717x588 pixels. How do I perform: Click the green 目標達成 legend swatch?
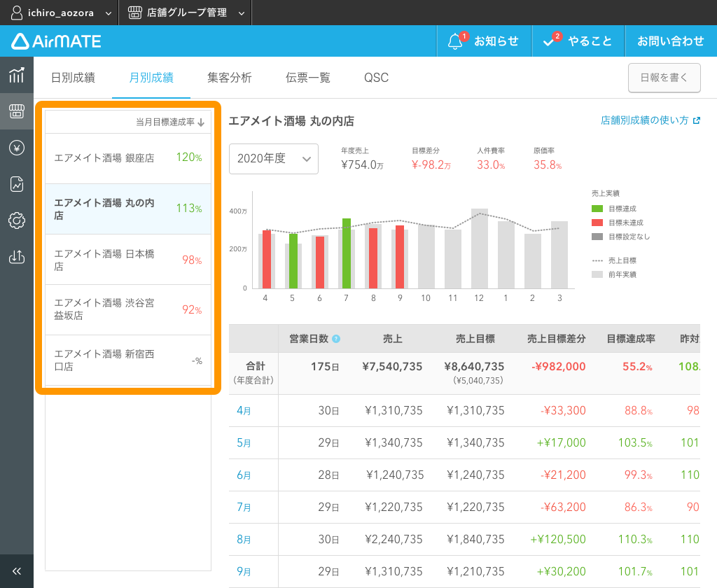(597, 209)
